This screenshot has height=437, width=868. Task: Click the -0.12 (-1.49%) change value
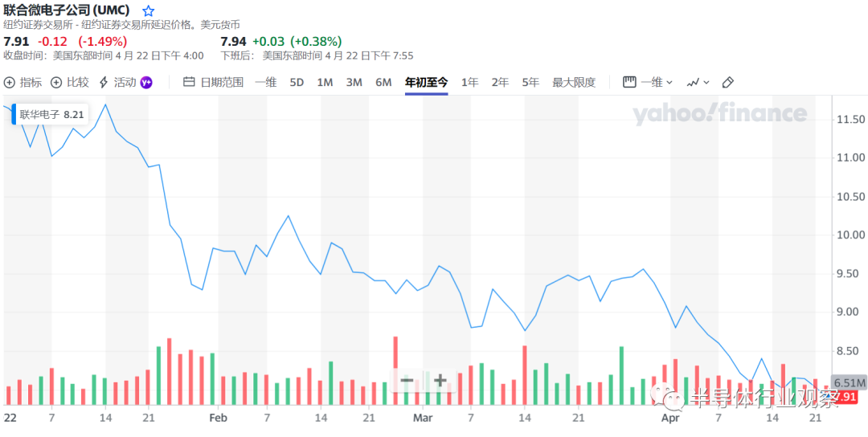coord(83,42)
